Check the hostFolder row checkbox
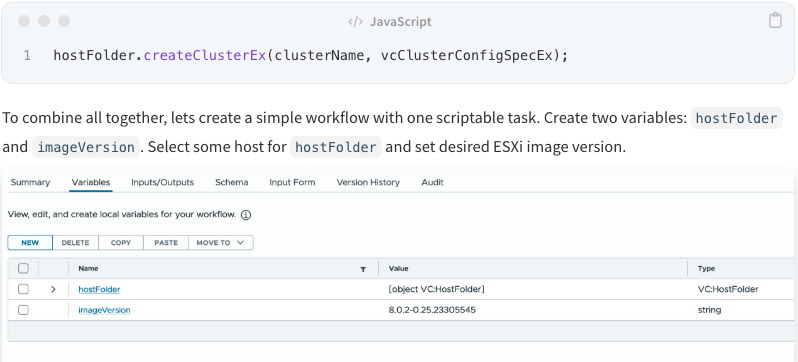Viewport: 798px width, 362px height. coord(23,289)
